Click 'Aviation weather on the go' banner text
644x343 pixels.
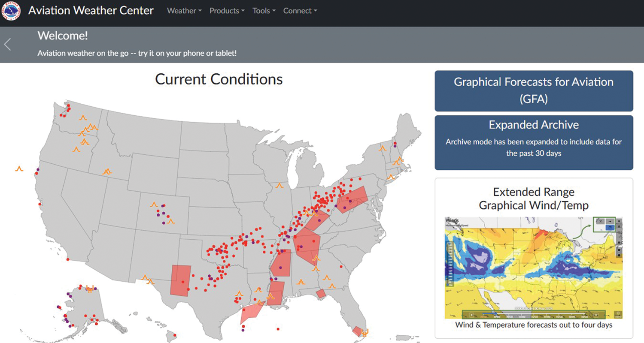coord(137,53)
